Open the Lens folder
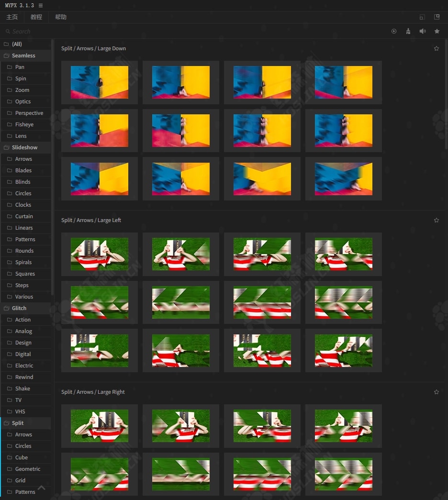448x500 pixels. pyautogui.click(x=26, y=136)
